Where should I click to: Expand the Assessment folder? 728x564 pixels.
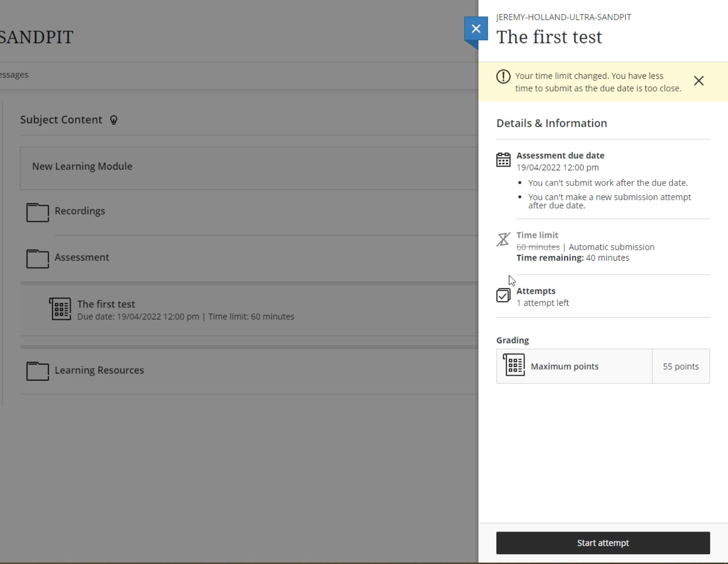click(x=82, y=257)
